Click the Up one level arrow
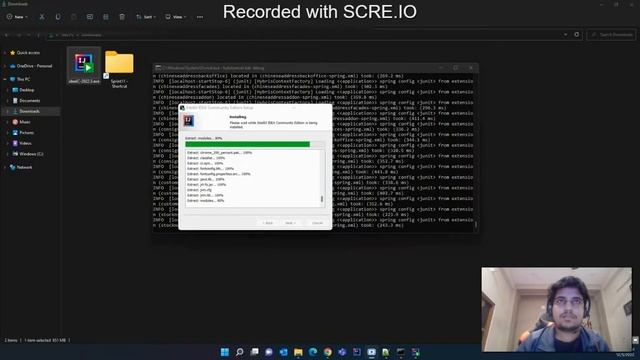640x360 pixels. coord(38,35)
